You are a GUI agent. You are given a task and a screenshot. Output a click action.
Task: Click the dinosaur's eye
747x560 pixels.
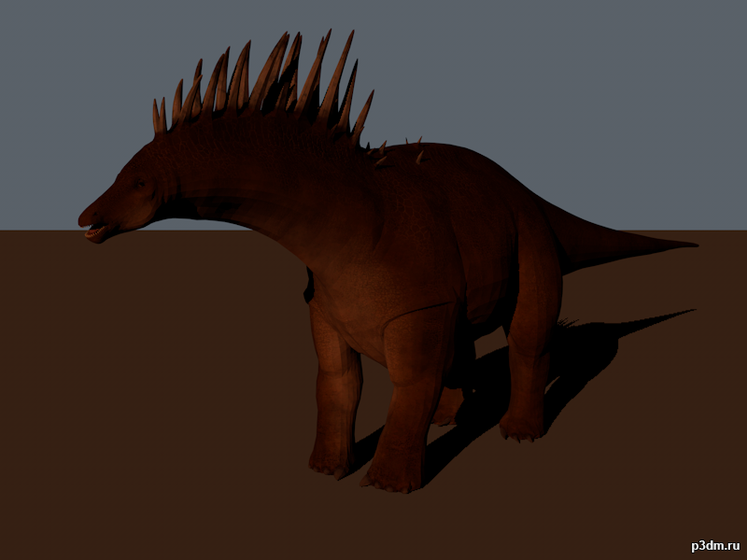tap(139, 185)
